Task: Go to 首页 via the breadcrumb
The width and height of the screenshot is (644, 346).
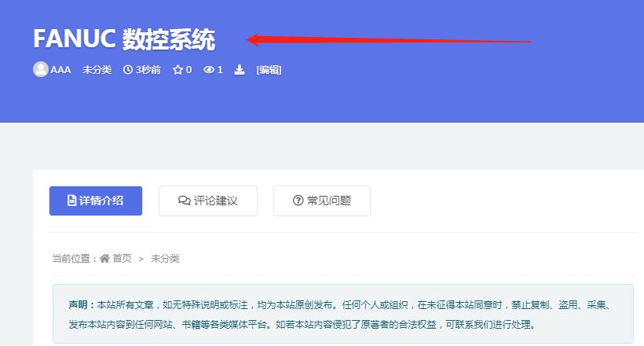Action: (122, 259)
